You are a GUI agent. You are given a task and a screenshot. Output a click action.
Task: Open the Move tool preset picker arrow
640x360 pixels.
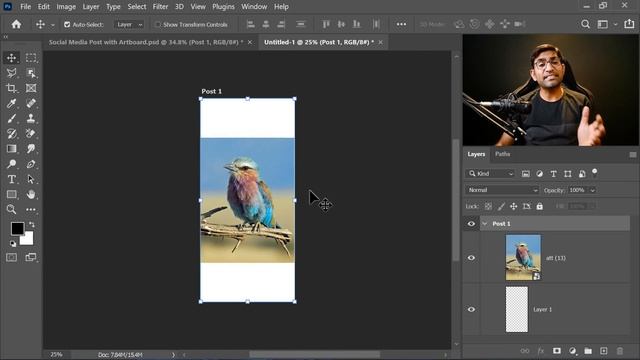[53, 25]
